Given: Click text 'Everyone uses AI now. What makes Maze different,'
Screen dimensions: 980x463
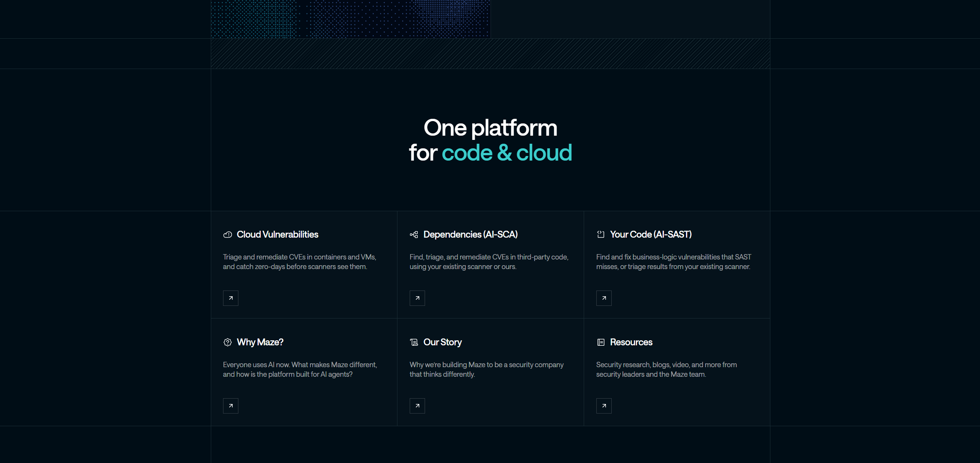Looking at the screenshot, I should tap(300, 365).
